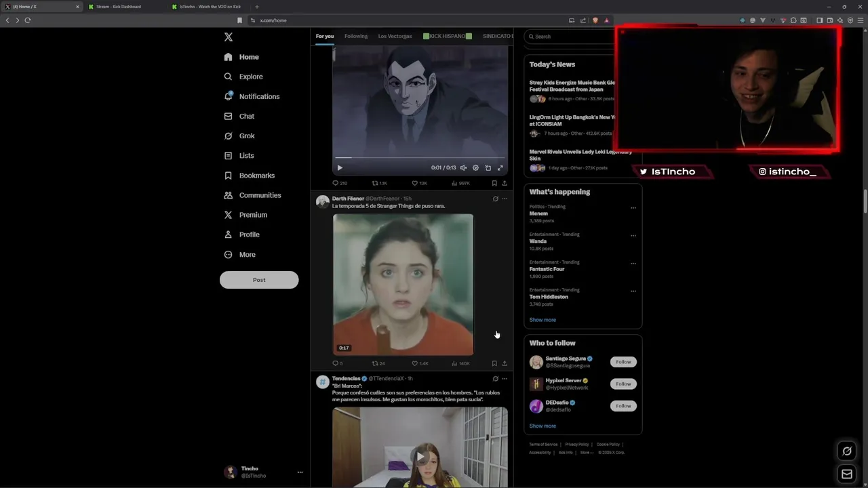Open the Stranger Things video thumbnail
868x488 pixels.
pyautogui.click(x=403, y=285)
